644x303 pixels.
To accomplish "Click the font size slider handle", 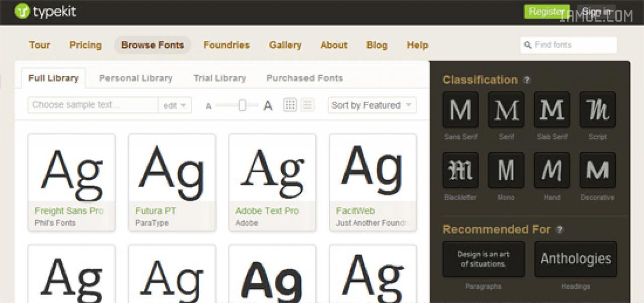I will coord(242,105).
